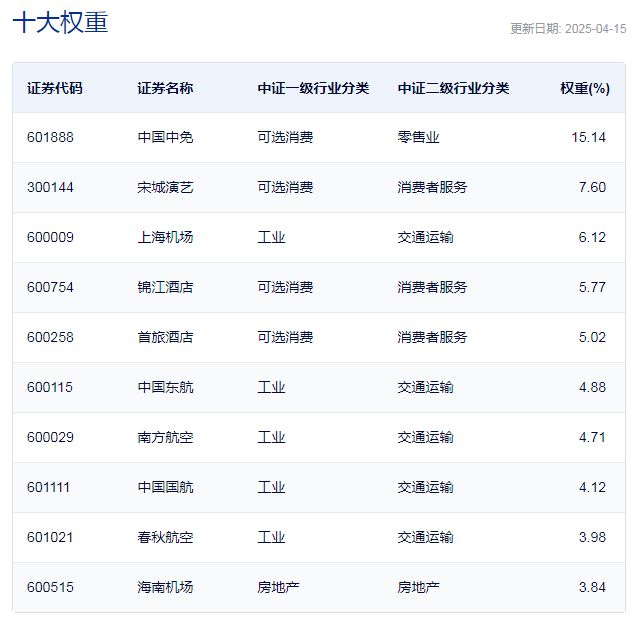Click the 零售业 industry cell
The height and width of the screenshot is (620, 634).
(x=418, y=138)
